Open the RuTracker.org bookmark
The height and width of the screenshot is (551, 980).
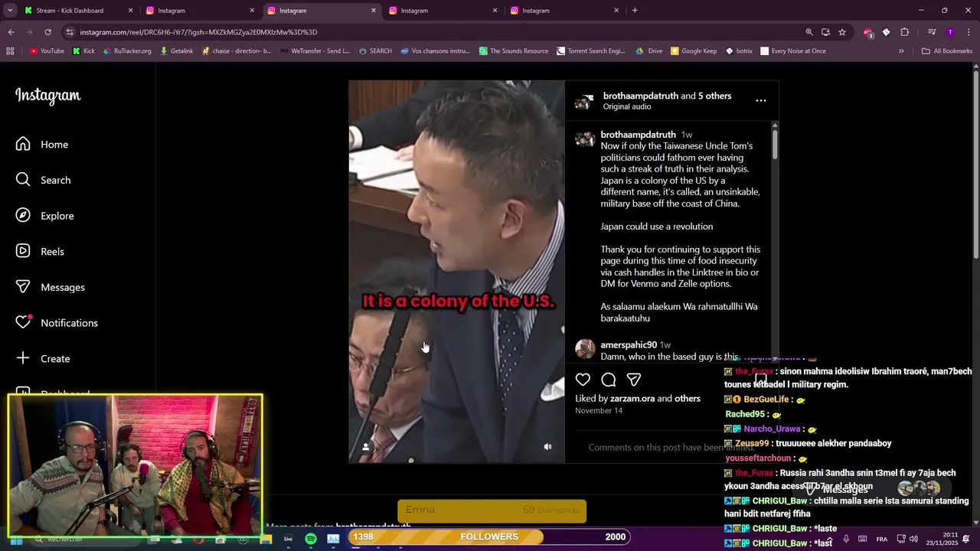[x=126, y=51]
